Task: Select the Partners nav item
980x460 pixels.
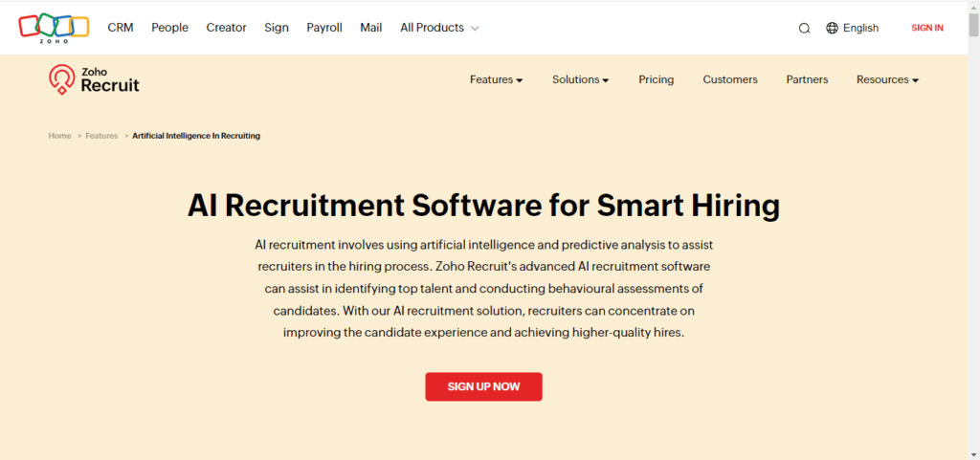Action: point(807,79)
